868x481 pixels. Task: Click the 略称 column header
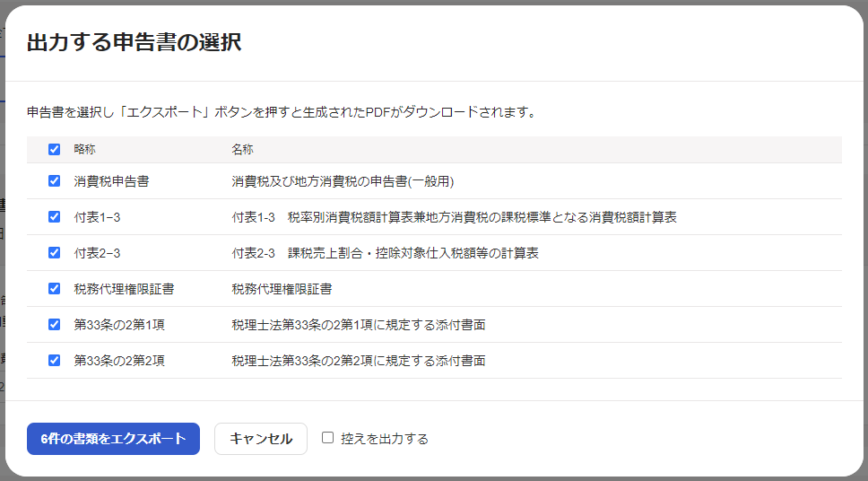84,150
